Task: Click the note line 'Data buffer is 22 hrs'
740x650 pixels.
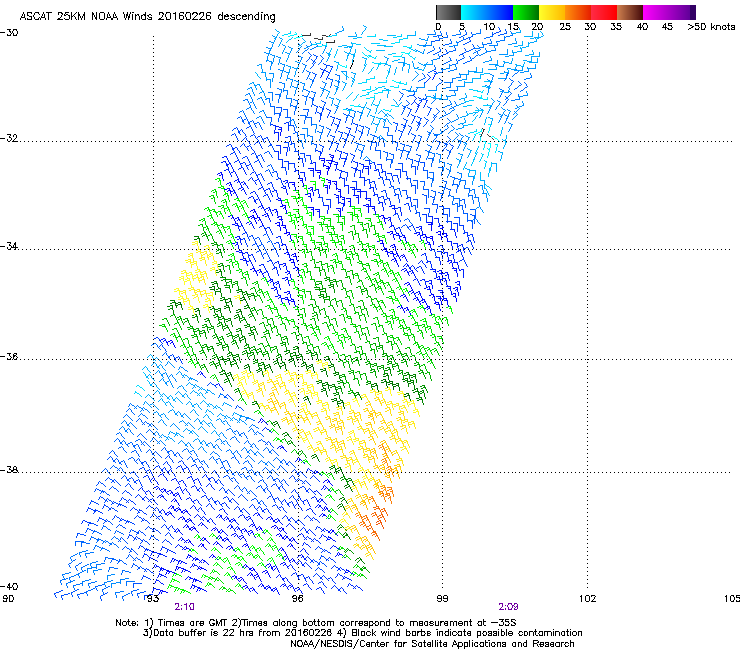Action: point(362,633)
